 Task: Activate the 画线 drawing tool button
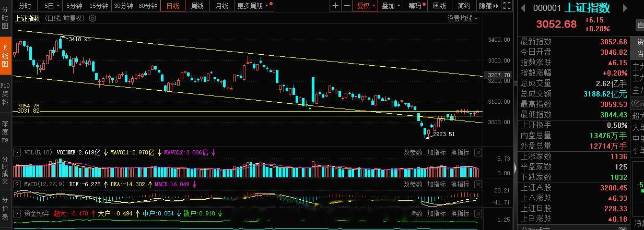(x=440, y=6)
